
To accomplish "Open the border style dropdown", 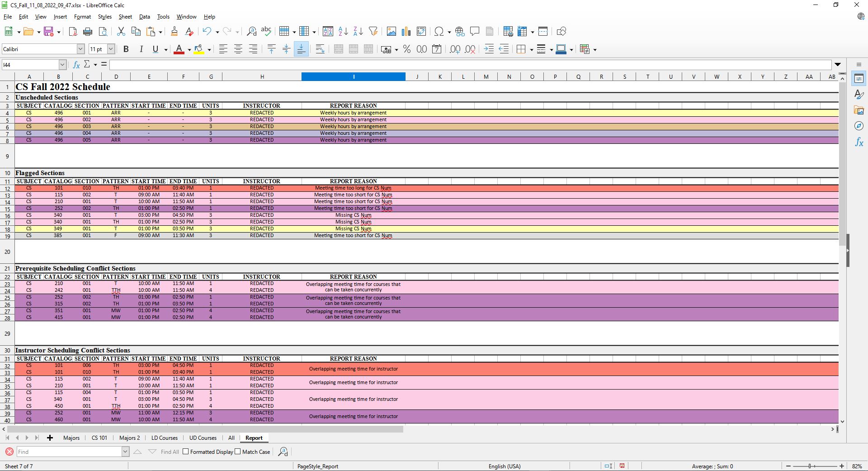I will click(552, 49).
